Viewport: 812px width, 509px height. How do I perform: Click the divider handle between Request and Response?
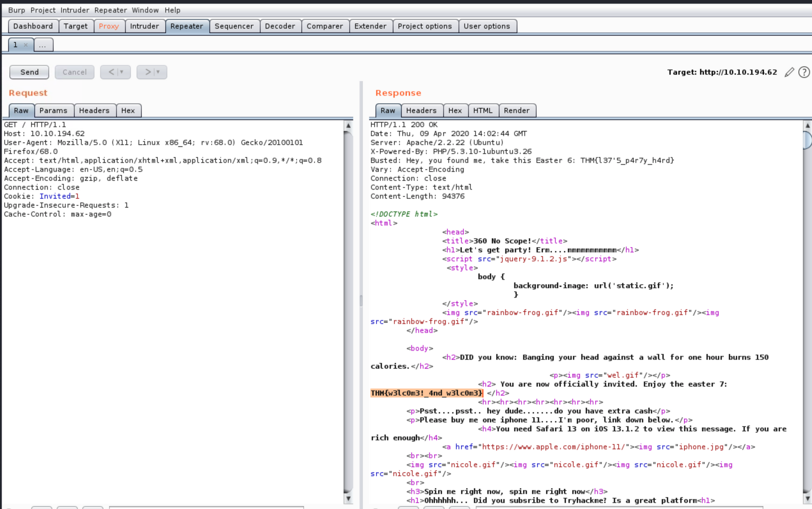click(x=361, y=301)
